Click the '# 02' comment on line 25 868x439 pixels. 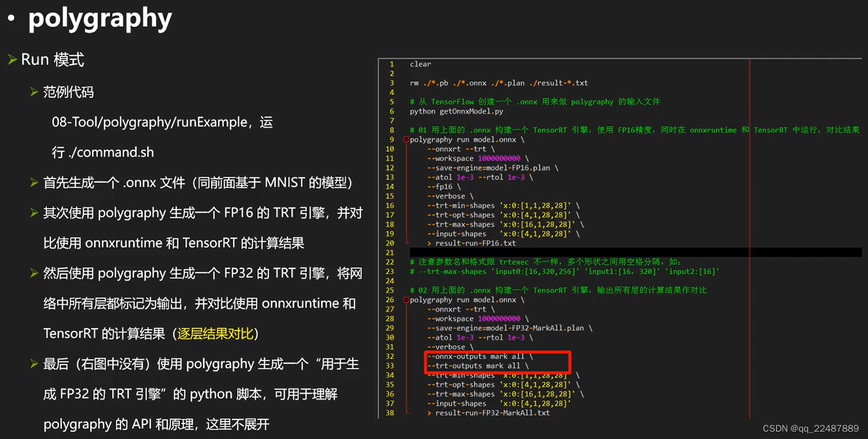coord(559,290)
